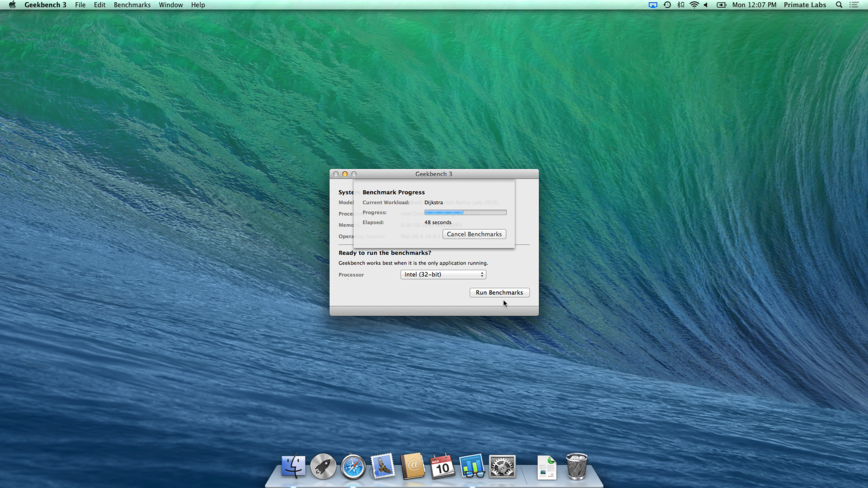Open Geekbench from the Dock
This screenshot has height=488, width=868.
click(472, 466)
